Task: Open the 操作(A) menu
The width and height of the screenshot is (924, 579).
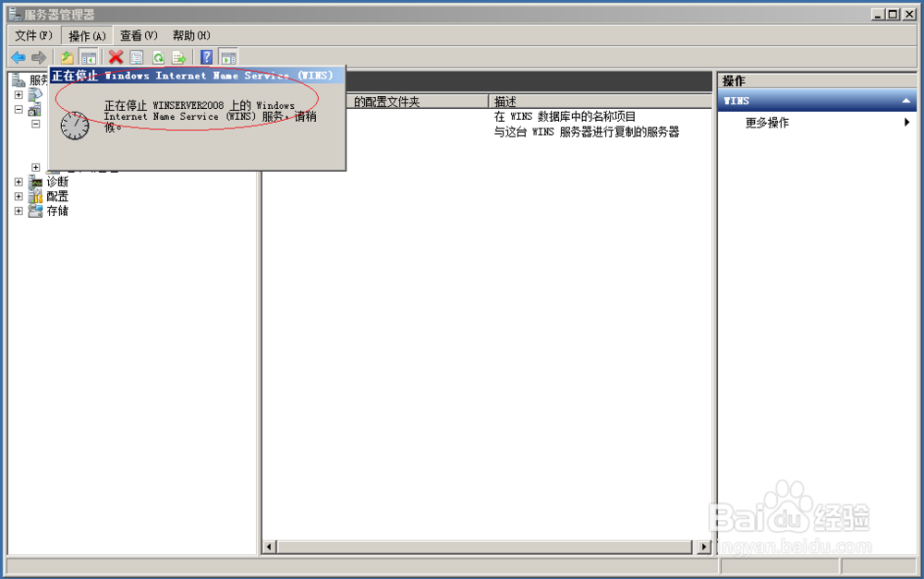Action: coord(87,35)
